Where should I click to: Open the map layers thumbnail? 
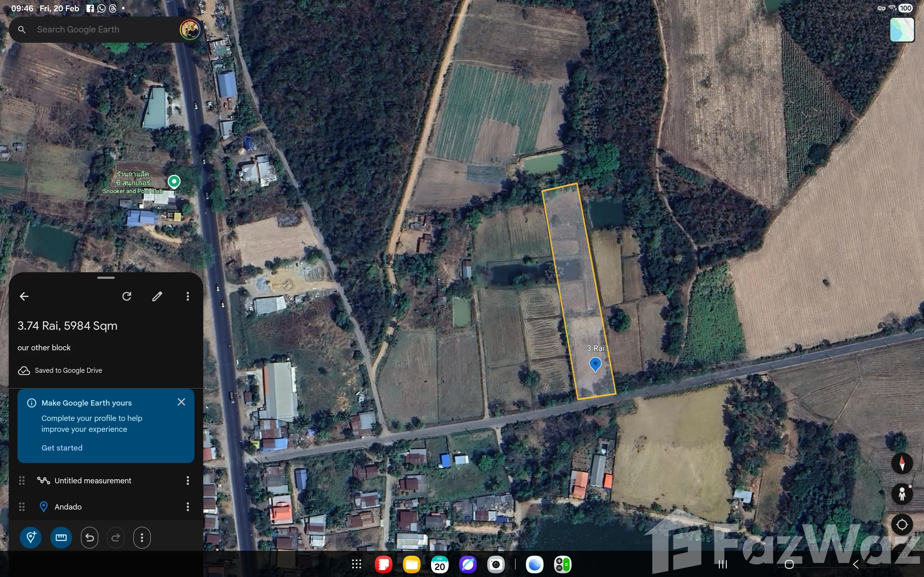pos(902,30)
